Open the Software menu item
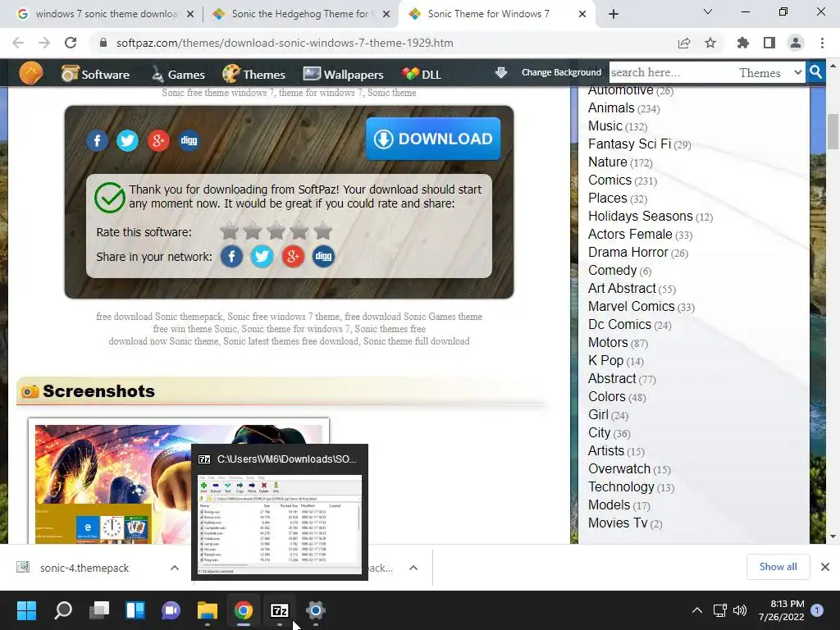840x630 pixels. (95, 74)
